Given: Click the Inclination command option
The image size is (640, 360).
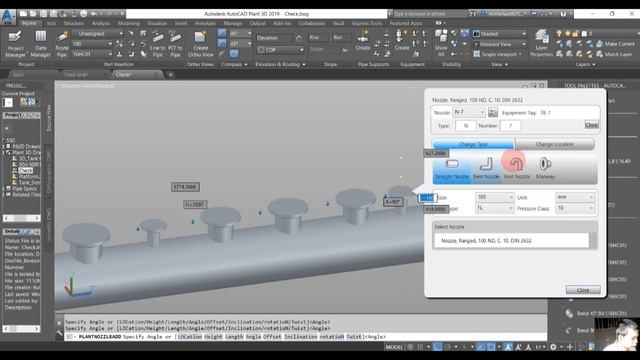Looking at the screenshot, I should (300, 337).
